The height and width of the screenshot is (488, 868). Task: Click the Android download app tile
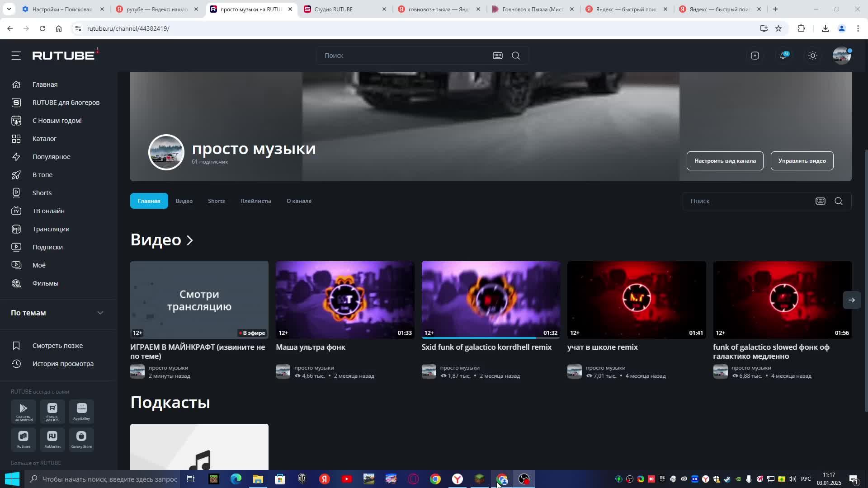click(24, 412)
